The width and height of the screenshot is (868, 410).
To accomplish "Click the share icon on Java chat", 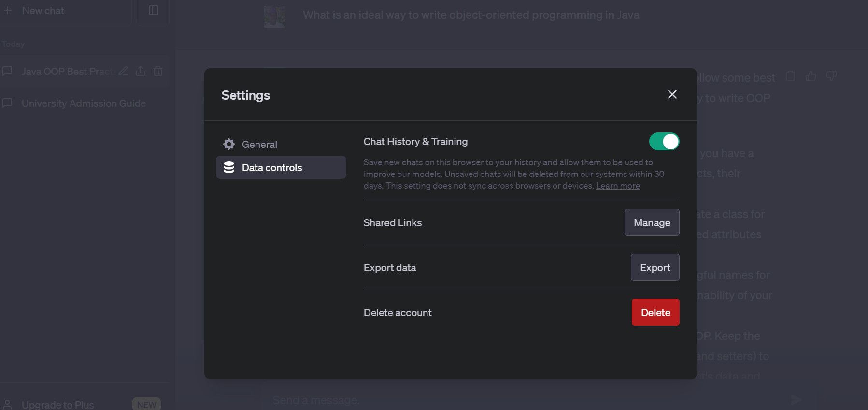I will click(x=141, y=72).
